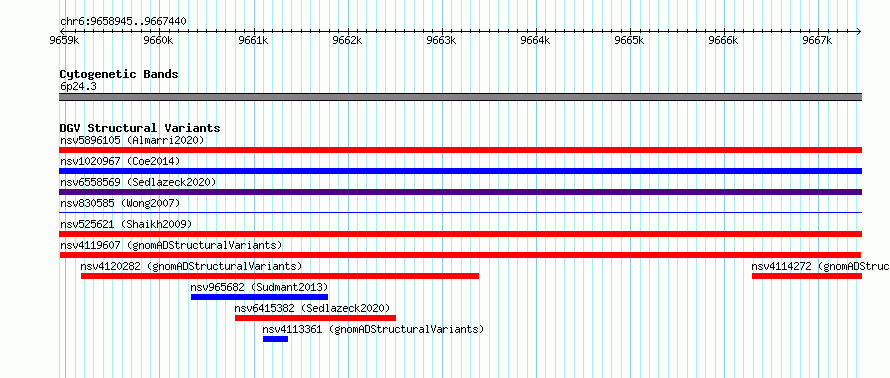Click the DGV Structural Variants track title
The width and height of the screenshot is (890, 378).
140,128
